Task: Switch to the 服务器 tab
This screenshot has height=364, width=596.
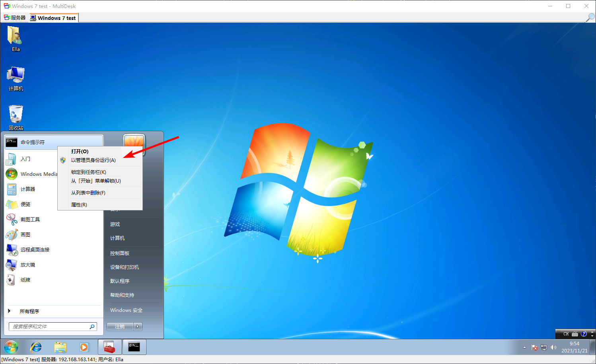Action: click(x=15, y=18)
